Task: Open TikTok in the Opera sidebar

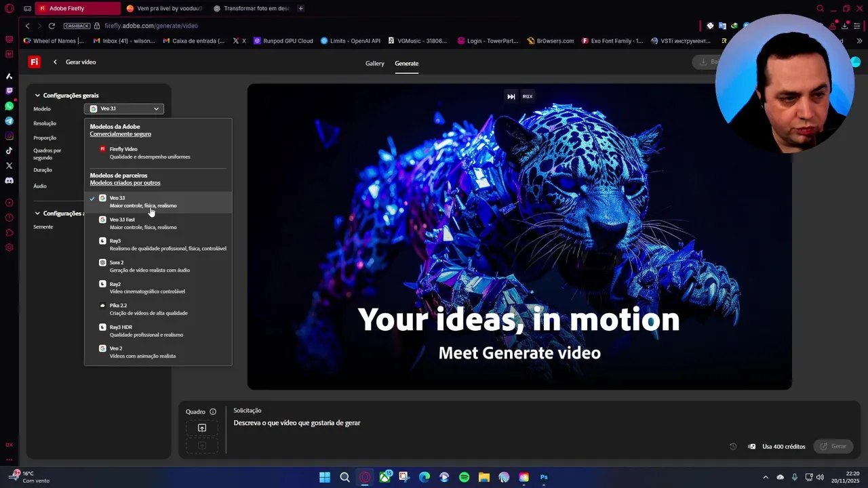Action: tap(9, 150)
